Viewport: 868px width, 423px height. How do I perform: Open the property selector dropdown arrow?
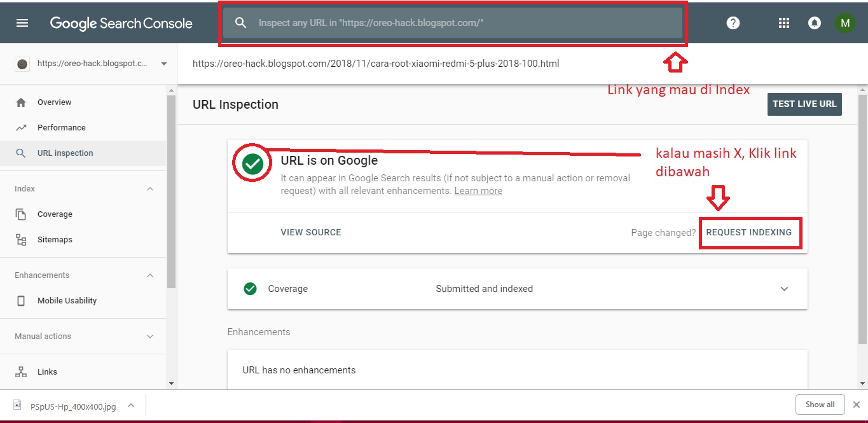164,64
